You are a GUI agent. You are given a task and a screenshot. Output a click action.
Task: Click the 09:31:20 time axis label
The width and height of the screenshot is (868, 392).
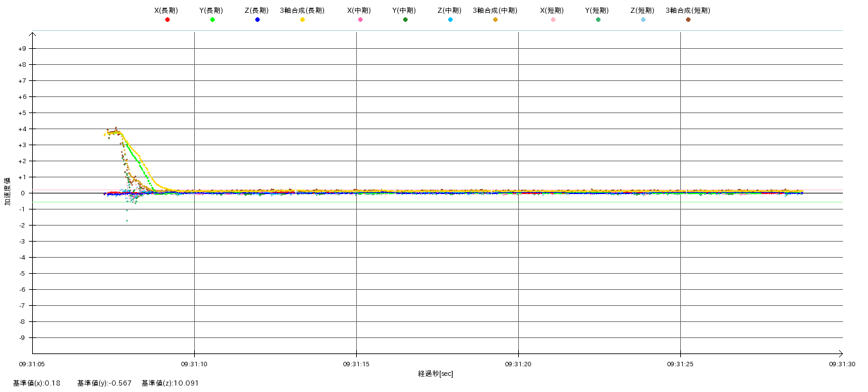[518, 364]
